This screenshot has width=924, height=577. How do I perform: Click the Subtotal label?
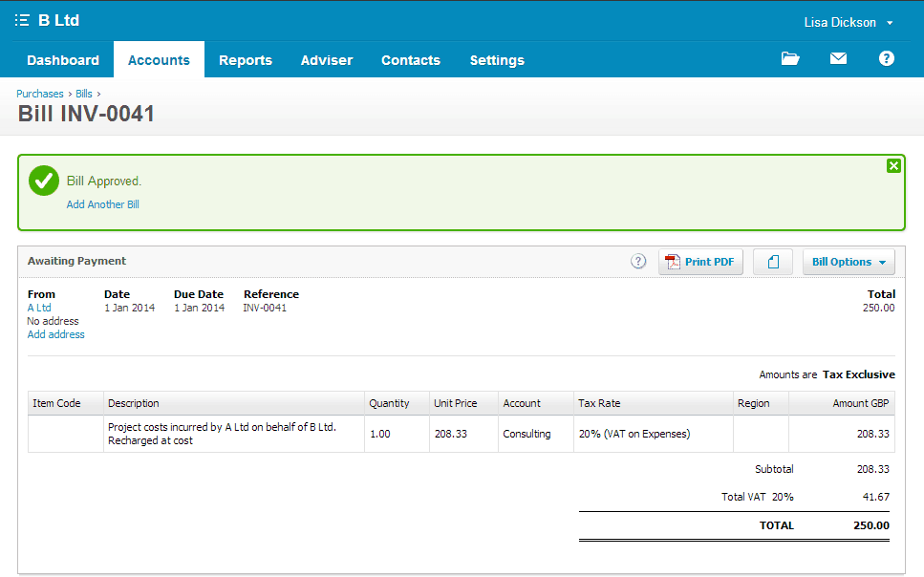tap(774, 469)
